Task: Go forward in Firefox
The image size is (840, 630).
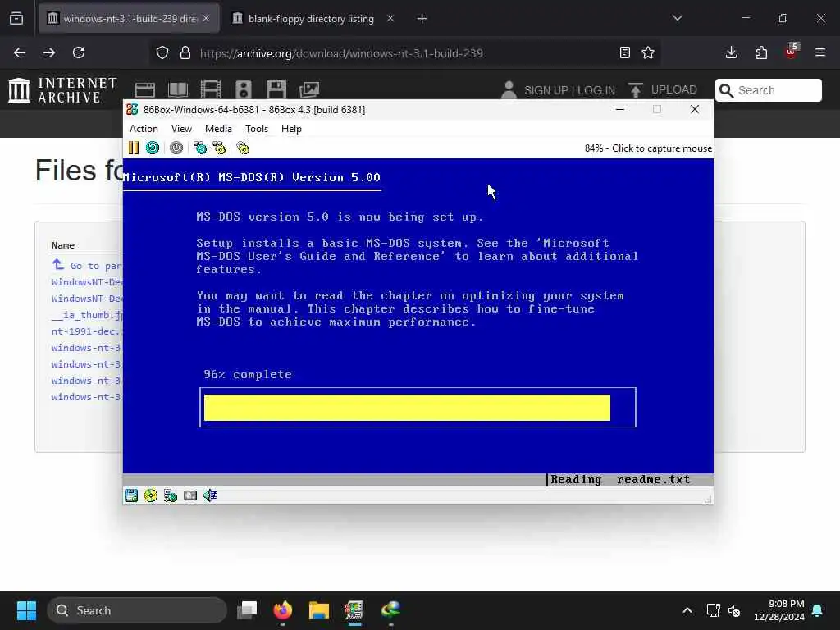Action: (49, 52)
